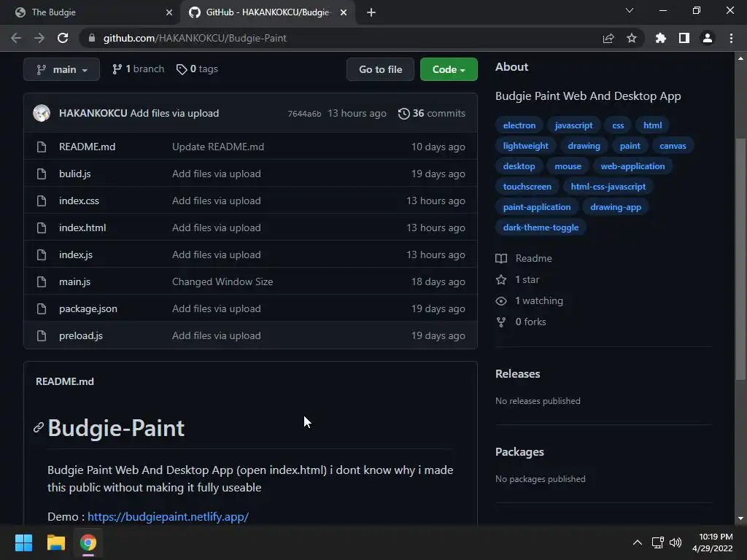Open the budgiepaint.netlify.app demo link

[x=168, y=516]
